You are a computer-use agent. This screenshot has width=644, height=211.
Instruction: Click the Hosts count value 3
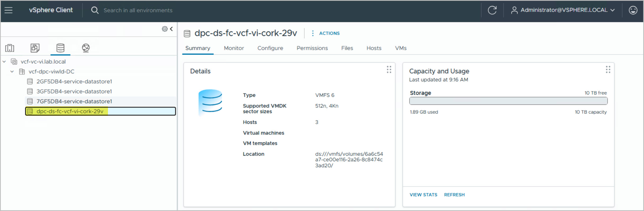pyautogui.click(x=317, y=122)
